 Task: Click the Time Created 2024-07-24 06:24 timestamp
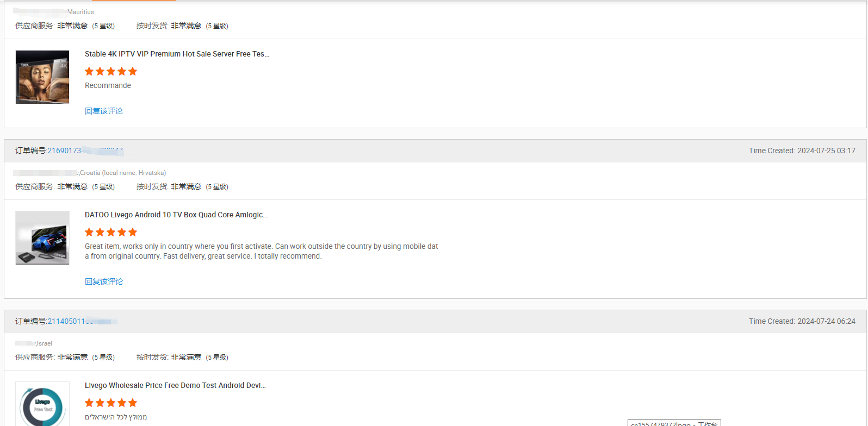(x=802, y=321)
